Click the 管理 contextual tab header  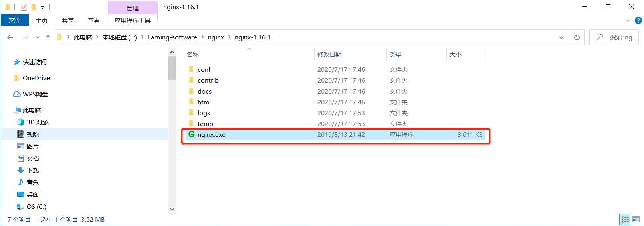[133, 8]
